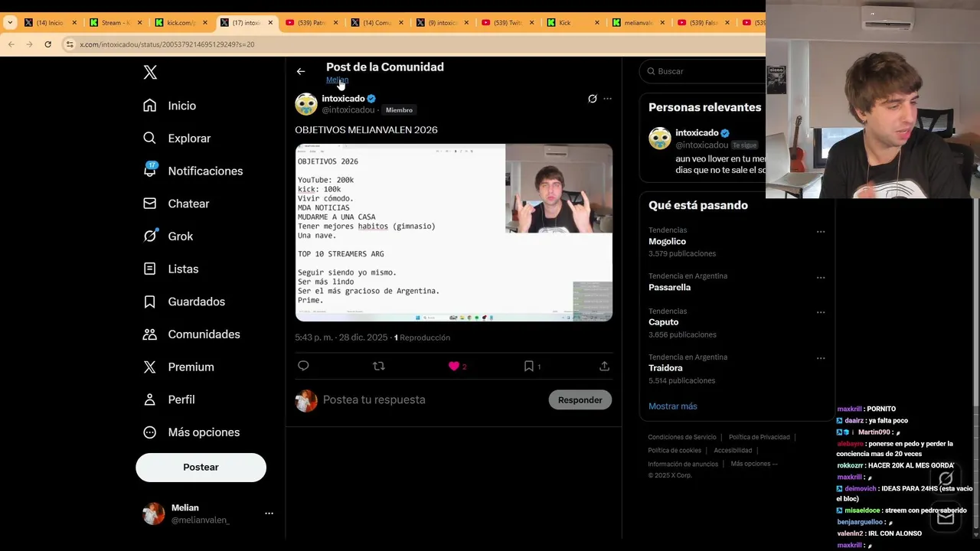Click browser back arrow
This screenshot has width=980, height=551.
pos(11,44)
